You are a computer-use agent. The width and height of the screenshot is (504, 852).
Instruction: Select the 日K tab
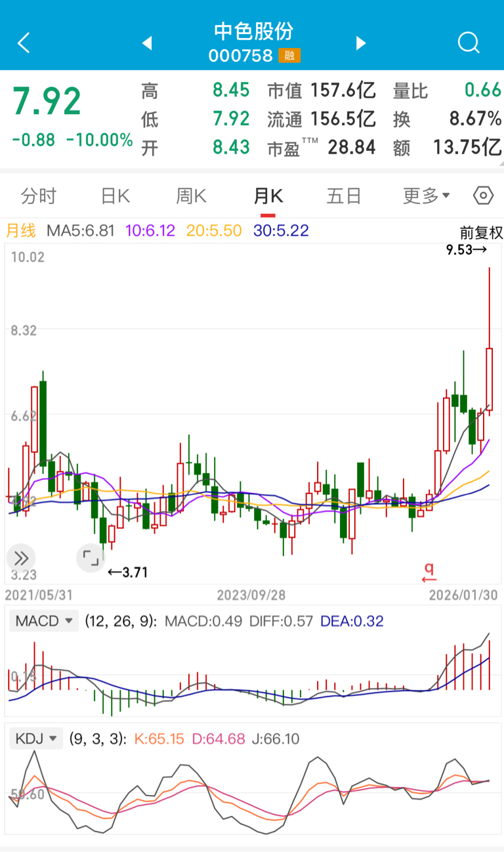pyautogui.click(x=115, y=196)
